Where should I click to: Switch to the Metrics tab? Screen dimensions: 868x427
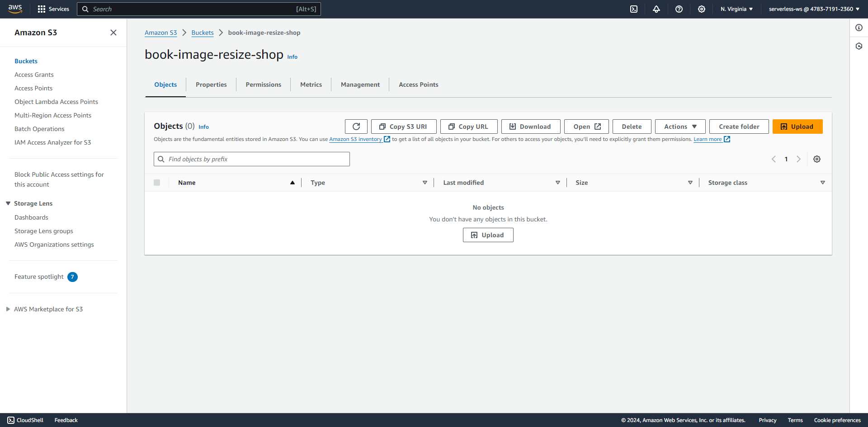[x=311, y=84]
